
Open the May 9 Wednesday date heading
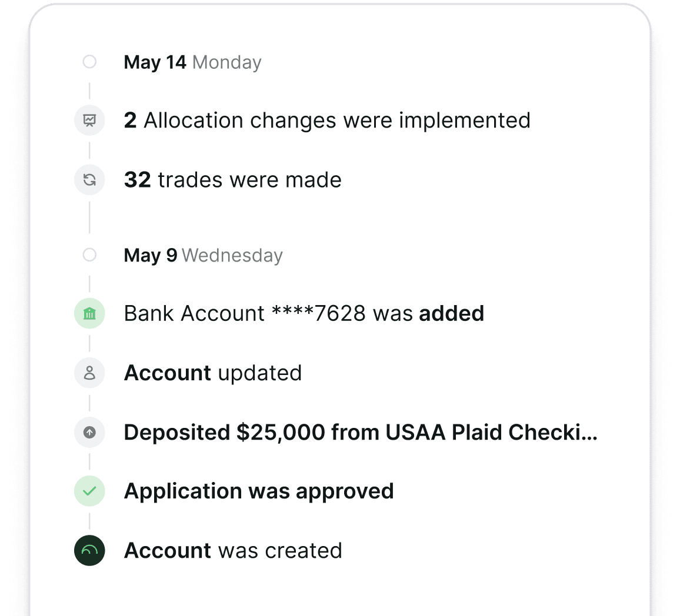pos(204,255)
